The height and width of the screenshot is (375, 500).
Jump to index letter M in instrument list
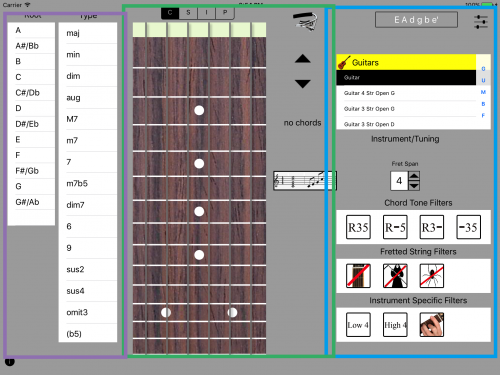click(483, 92)
